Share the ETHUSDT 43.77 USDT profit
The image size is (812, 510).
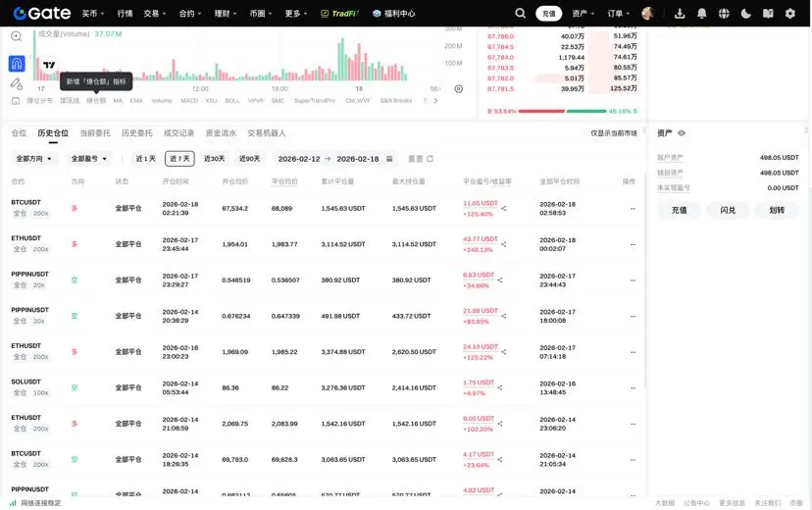coord(504,244)
